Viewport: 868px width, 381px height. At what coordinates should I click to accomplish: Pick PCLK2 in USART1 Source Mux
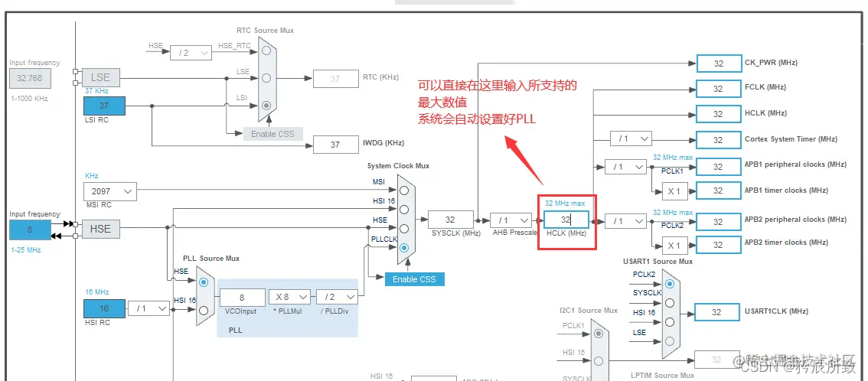tap(670, 284)
